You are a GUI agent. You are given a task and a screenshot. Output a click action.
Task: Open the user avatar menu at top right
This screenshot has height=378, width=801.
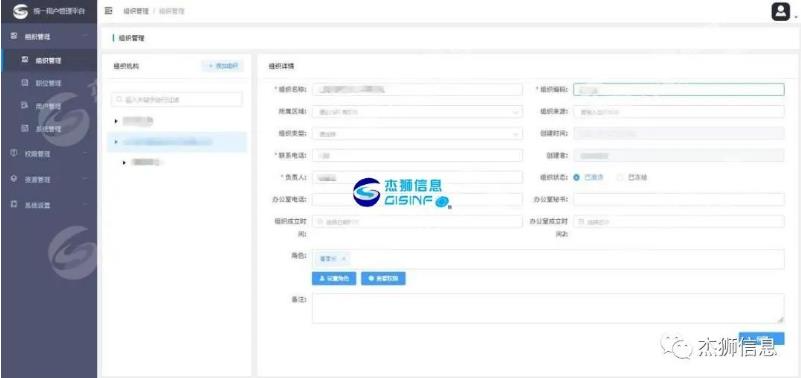pos(781,12)
